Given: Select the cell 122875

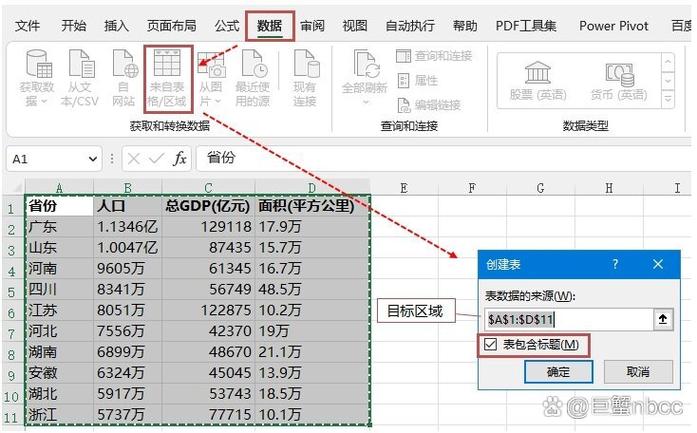Looking at the screenshot, I should pyautogui.click(x=208, y=310).
